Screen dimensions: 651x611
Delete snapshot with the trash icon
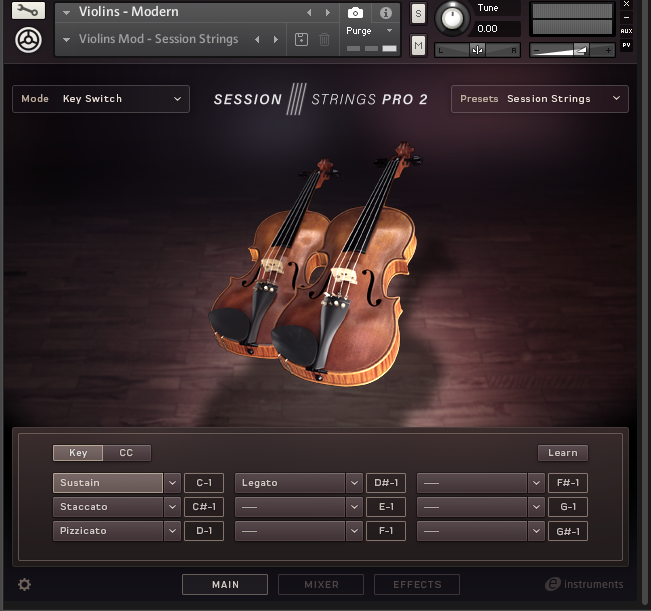[324, 39]
